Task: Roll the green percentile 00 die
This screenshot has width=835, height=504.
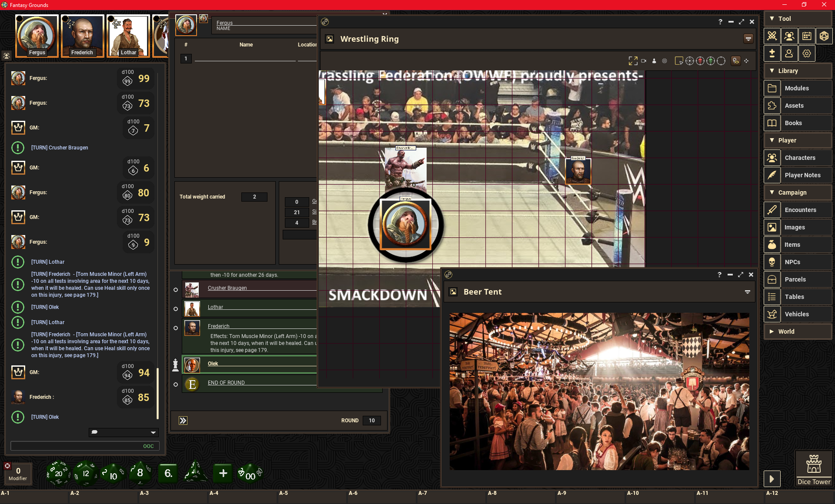Action: [x=250, y=473]
